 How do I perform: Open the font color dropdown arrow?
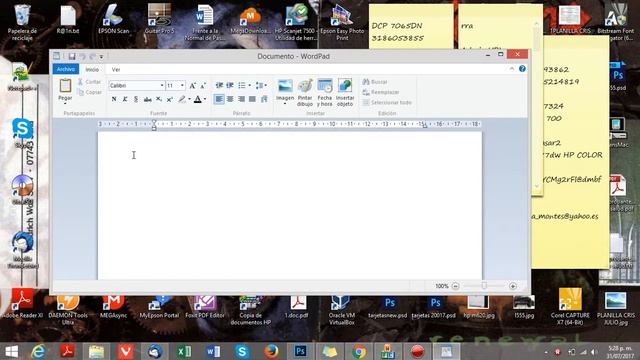click(205, 99)
